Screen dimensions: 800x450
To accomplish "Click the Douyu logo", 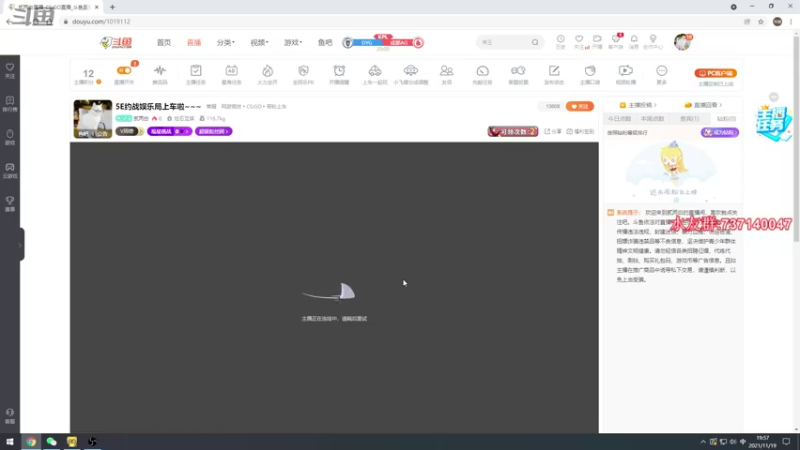I will point(116,42).
